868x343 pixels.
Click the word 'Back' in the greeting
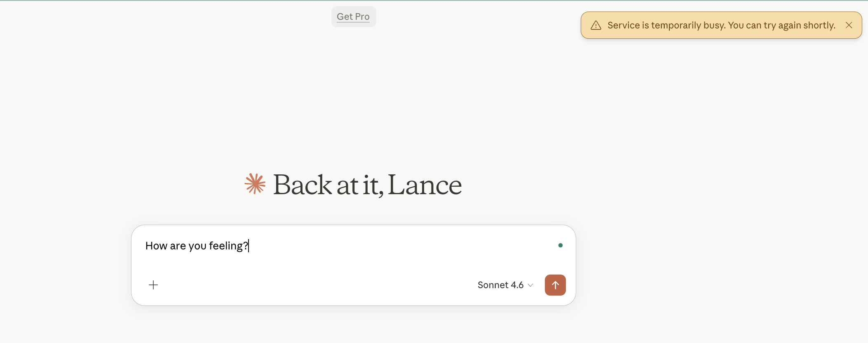(303, 185)
